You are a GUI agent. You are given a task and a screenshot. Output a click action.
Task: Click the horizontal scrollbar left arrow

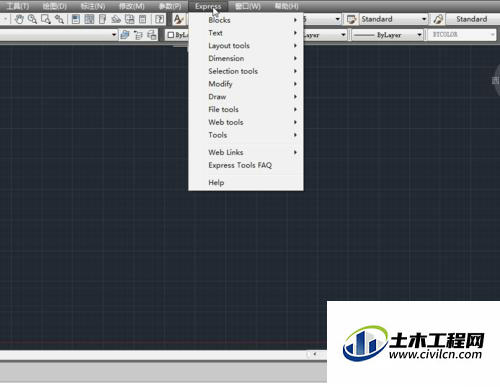pyautogui.click(x=315, y=354)
